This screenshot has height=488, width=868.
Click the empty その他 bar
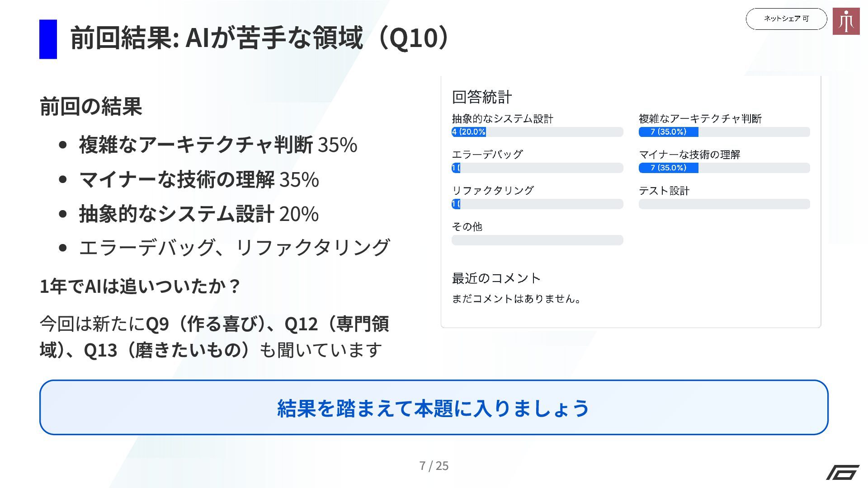537,240
